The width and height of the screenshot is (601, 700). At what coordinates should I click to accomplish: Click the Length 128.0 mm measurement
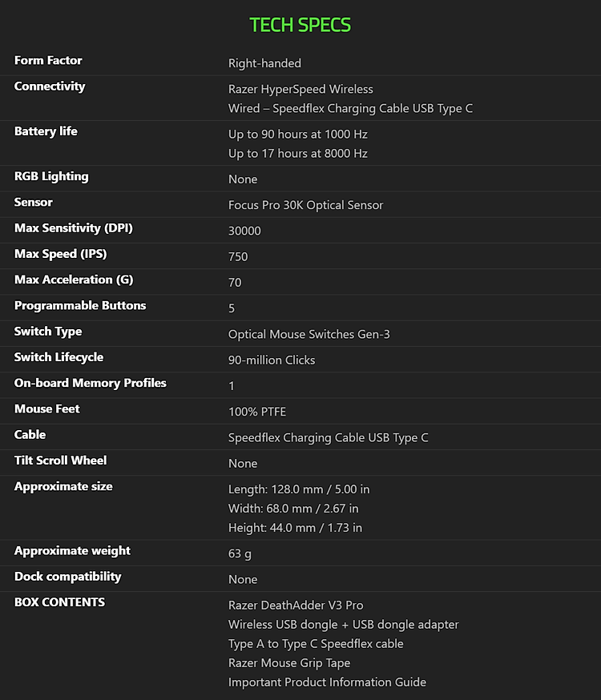(298, 489)
